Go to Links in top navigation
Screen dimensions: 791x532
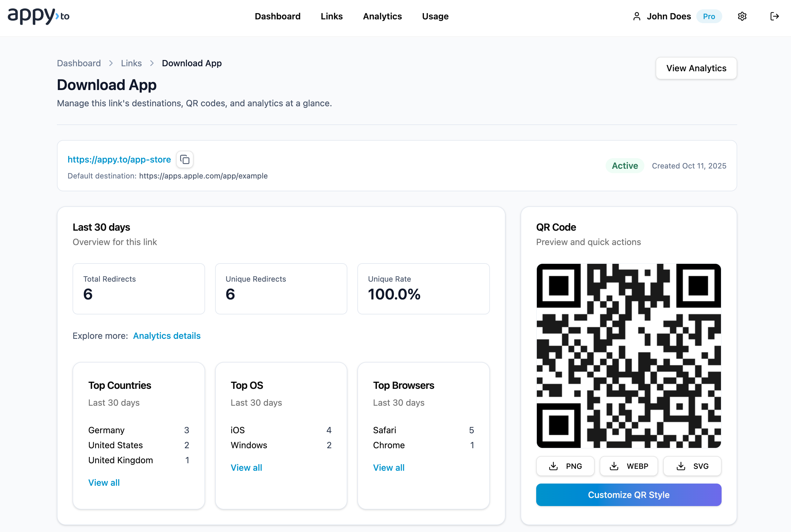331,16
